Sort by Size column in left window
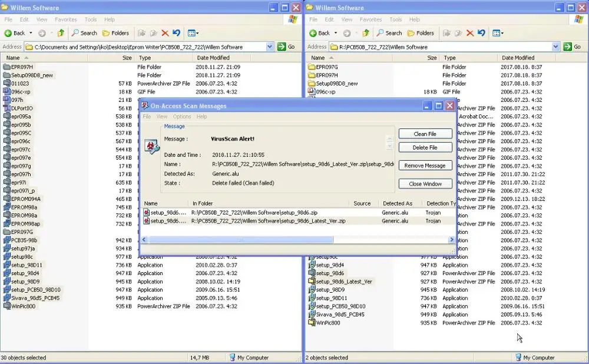The width and height of the screenshot is (589, 364). pyautogui.click(x=111, y=58)
